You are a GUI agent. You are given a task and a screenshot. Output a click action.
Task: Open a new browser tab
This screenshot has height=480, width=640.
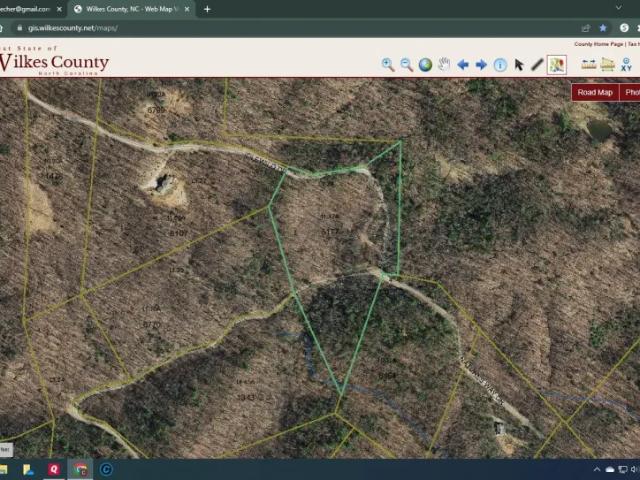point(207,9)
